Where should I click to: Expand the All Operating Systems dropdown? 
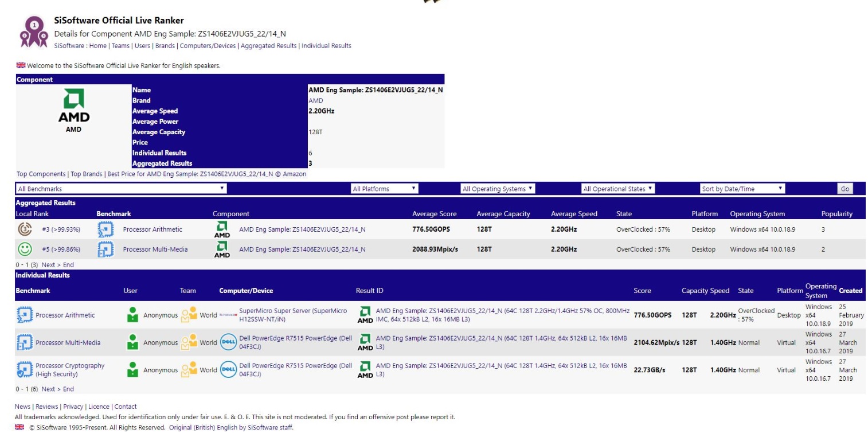(498, 189)
